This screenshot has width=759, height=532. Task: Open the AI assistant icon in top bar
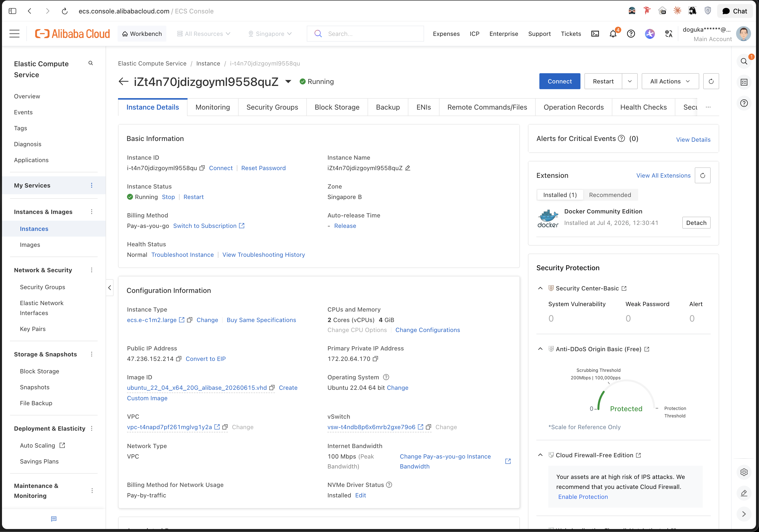click(x=650, y=34)
